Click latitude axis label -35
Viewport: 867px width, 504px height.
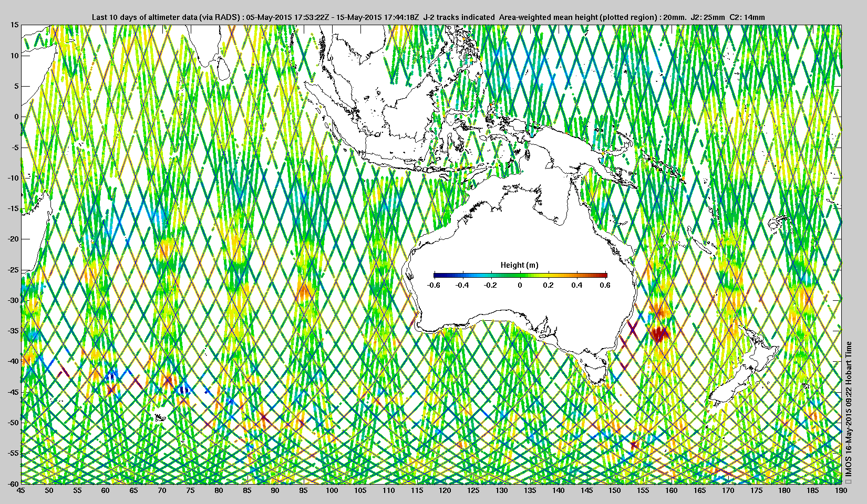click(13, 331)
